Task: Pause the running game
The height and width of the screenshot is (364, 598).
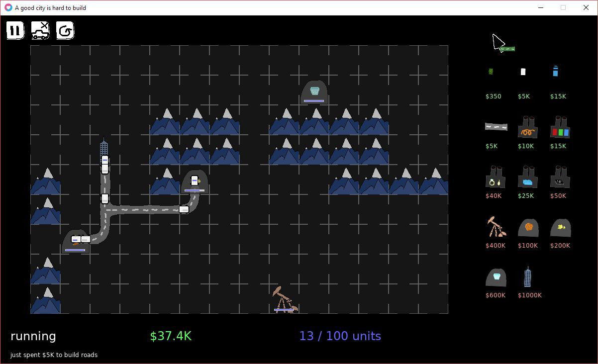Action: click(15, 31)
